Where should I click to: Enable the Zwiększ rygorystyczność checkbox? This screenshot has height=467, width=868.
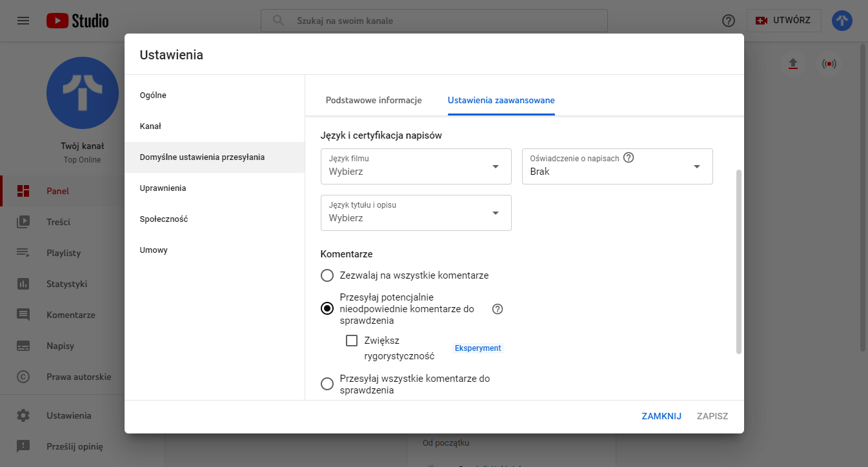[352, 341]
